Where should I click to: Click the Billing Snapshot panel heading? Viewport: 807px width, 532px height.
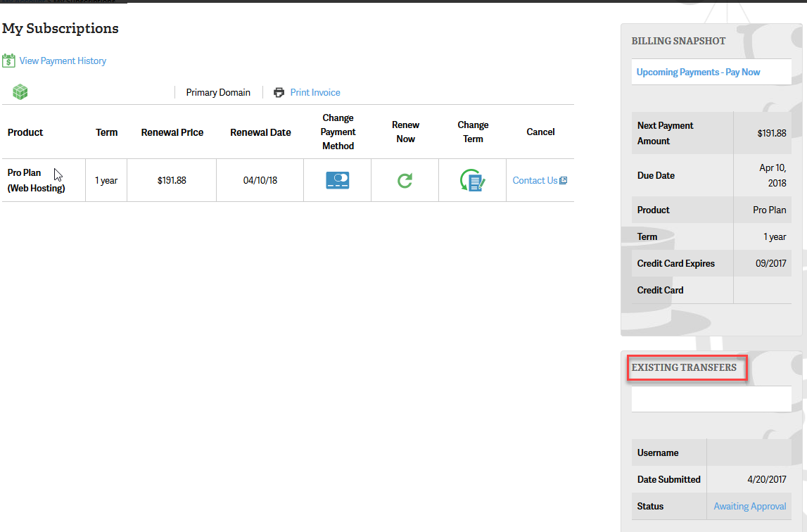[678, 41]
